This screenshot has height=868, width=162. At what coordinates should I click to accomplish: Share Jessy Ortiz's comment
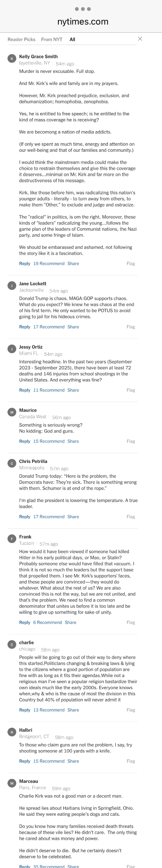73,390
